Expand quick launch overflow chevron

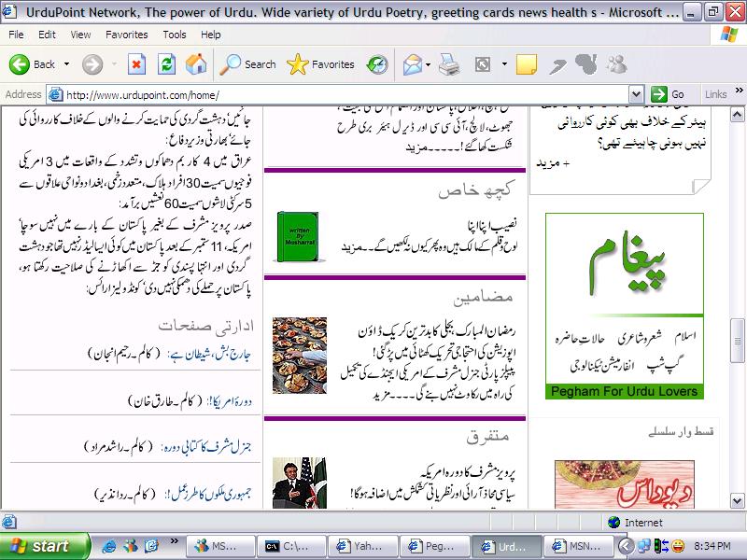click(x=175, y=540)
